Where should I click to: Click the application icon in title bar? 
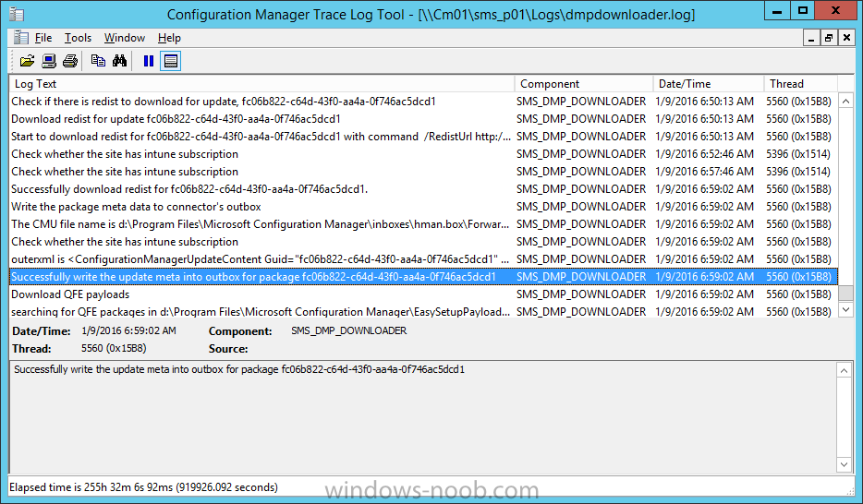16,14
